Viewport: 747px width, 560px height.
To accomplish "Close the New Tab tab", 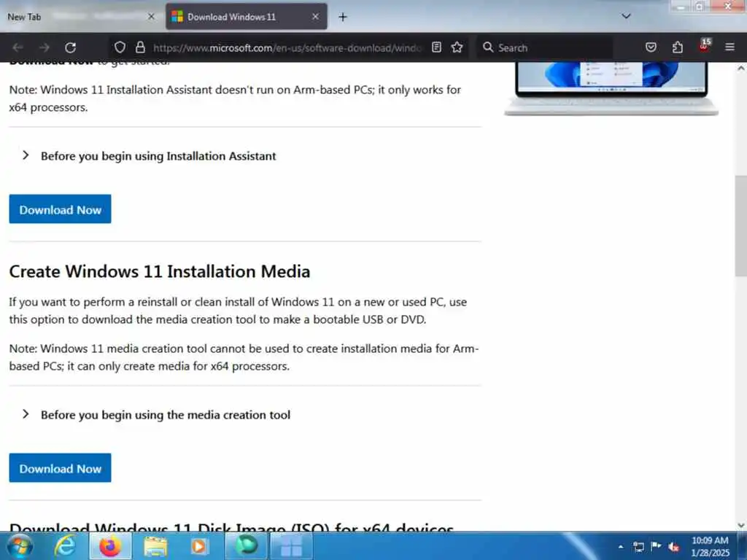I will click(151, 17).
